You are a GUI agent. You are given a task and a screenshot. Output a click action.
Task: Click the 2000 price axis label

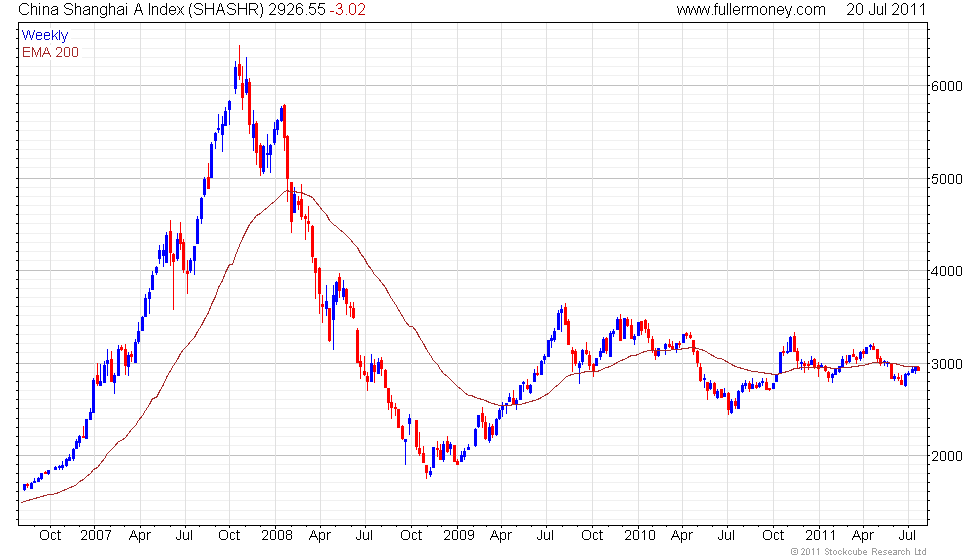pos(947,456)
